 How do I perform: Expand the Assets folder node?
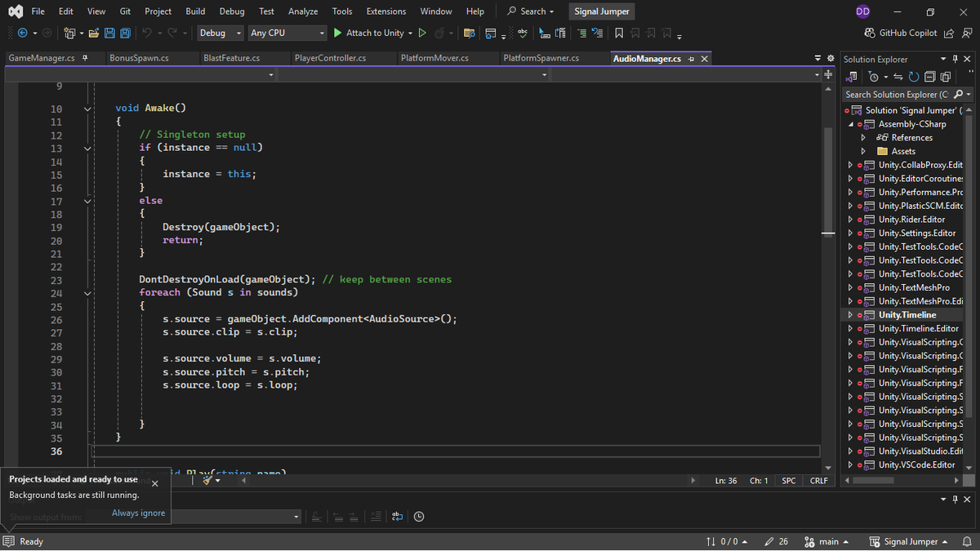863,151
